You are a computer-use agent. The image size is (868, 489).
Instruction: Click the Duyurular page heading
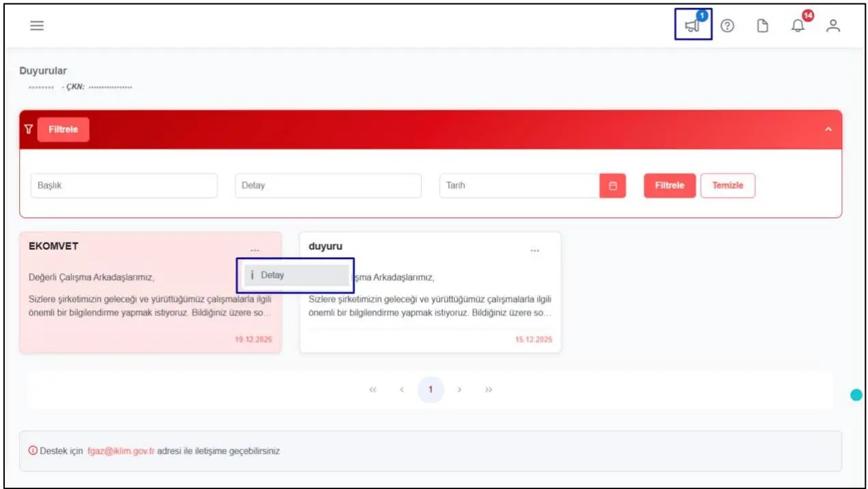[43, 71]
